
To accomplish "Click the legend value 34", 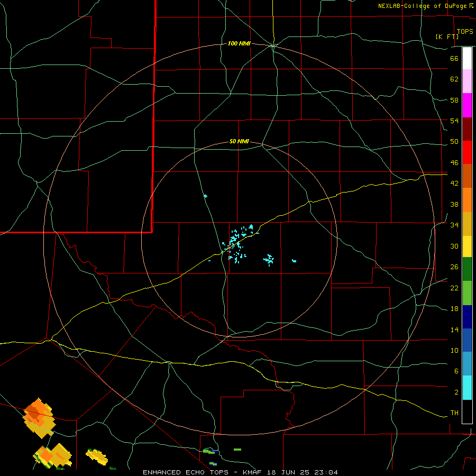I will (x=454, y=225).
